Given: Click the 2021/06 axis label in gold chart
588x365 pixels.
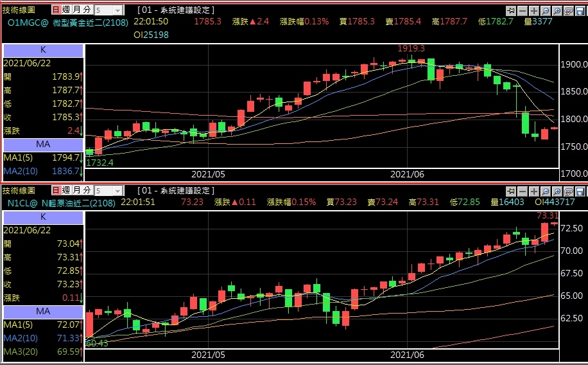Looking at the screenshot, I should click(x=407, y=175).
